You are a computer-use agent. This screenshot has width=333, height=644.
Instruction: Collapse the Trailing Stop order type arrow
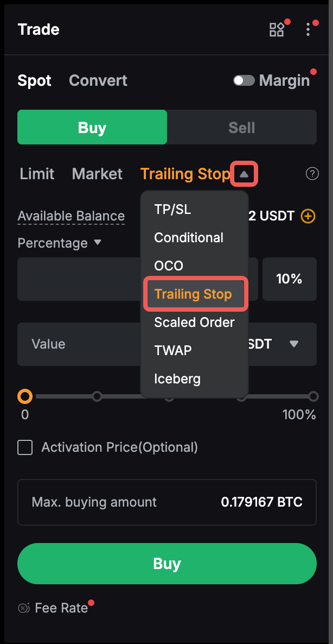(x=244, y=174)
